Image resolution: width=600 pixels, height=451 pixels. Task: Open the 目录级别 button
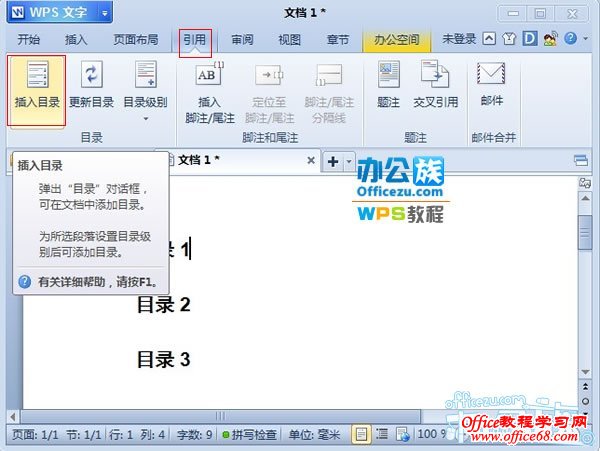point(145,90)
